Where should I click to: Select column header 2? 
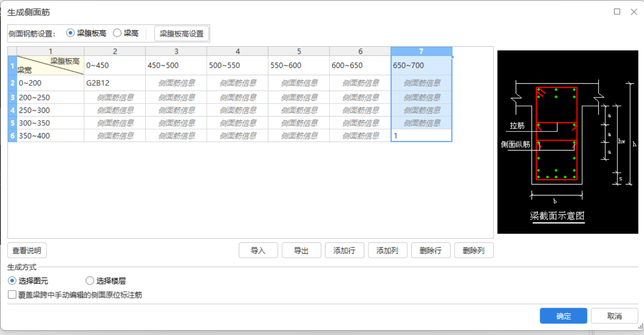115,51
